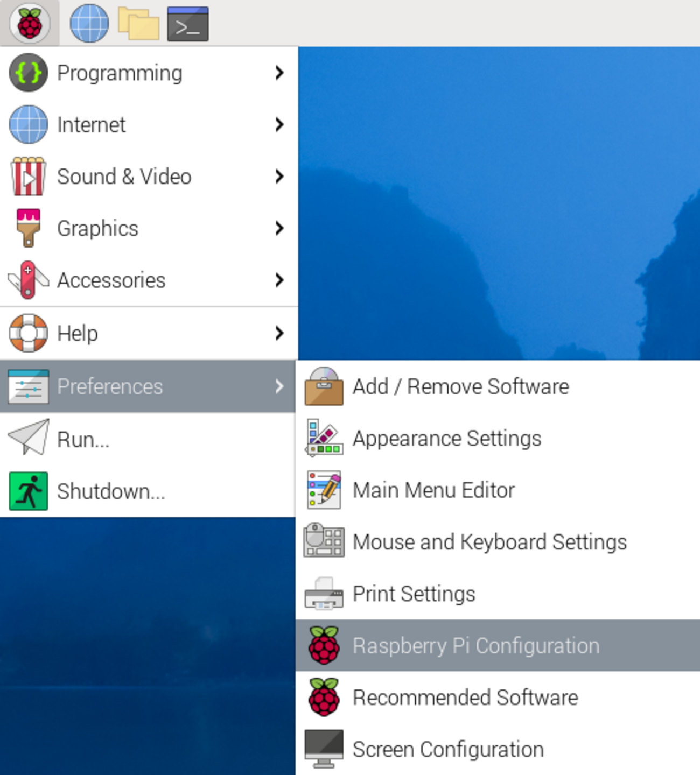Click the Add / Remove Software box icon

324,386
